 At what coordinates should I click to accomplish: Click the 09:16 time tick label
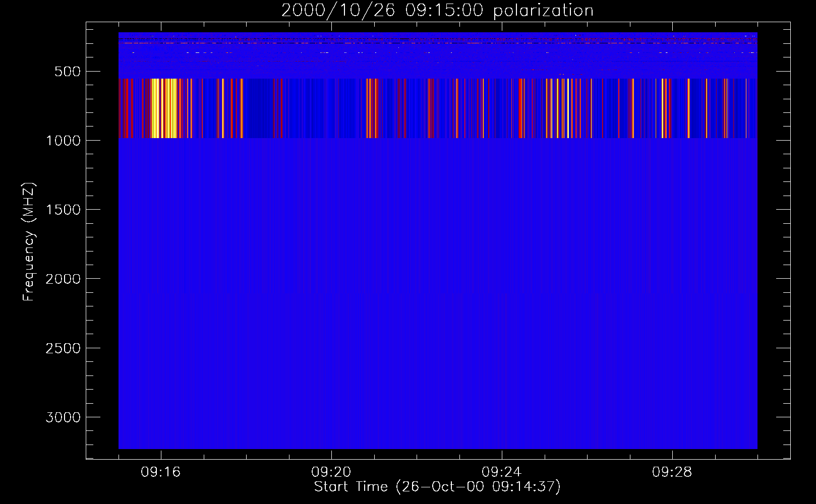coord(160,472)
